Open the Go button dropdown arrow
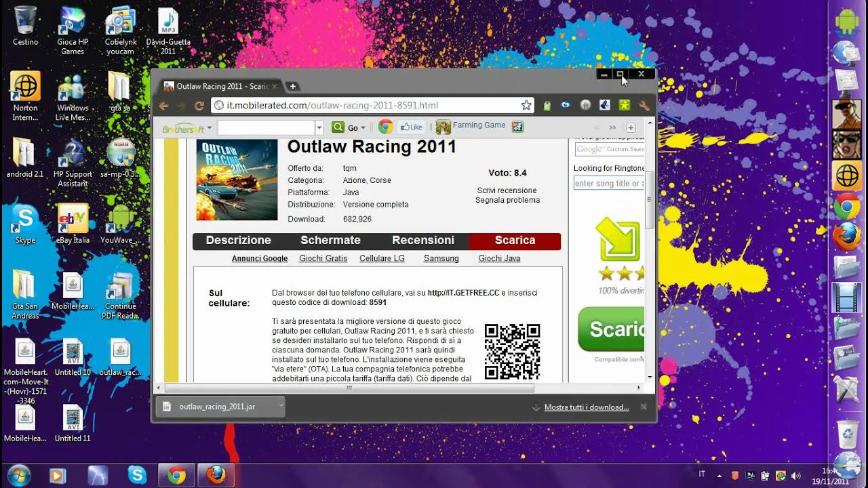The width and height of the screenshot is (868, 488). click(363, 127)
